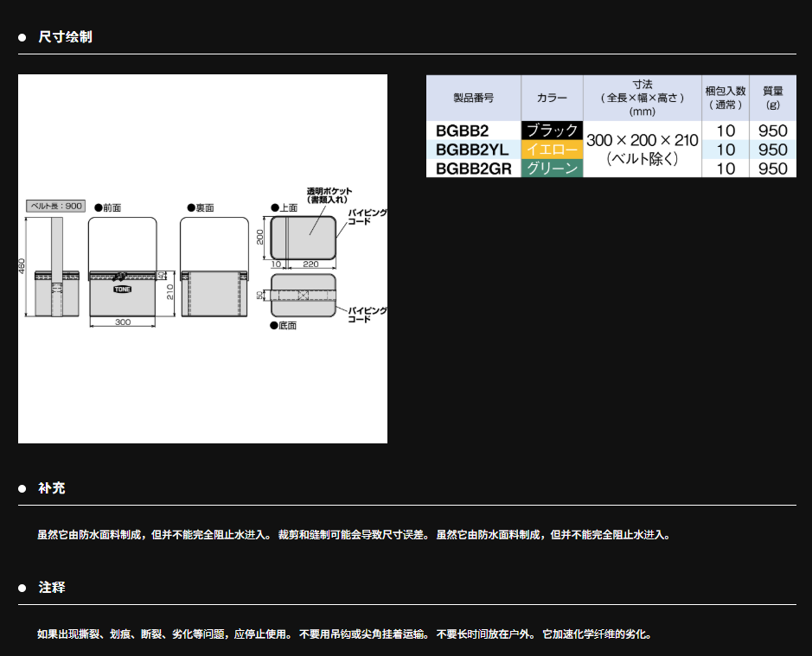The width and height of the screenshot is (812, 656).
Task: Click the 質量 (g) column header
Action: (772, 98)
